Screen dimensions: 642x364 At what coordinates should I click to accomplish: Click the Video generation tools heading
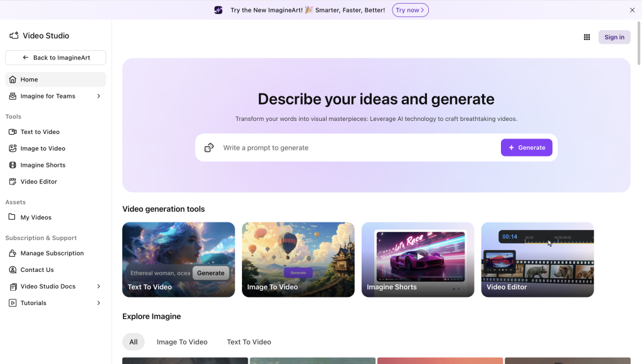point(164,209)
